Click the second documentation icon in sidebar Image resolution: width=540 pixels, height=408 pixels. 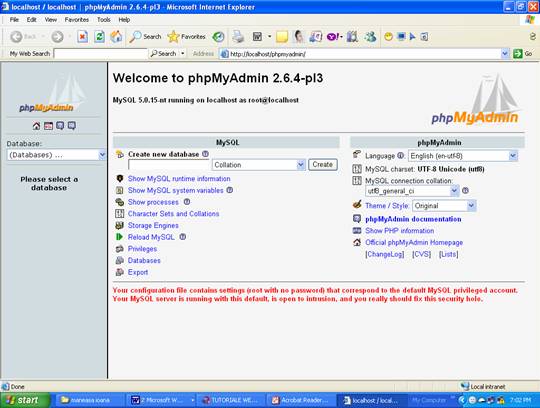click(72, 126)
